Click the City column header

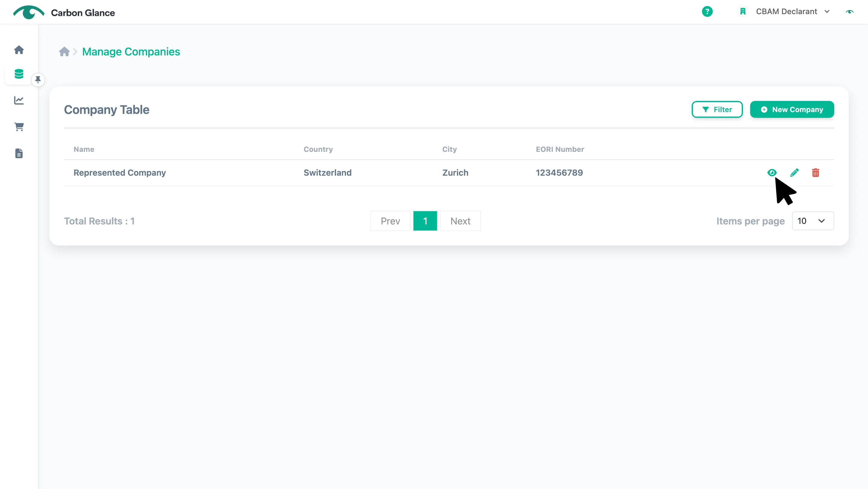449,149
